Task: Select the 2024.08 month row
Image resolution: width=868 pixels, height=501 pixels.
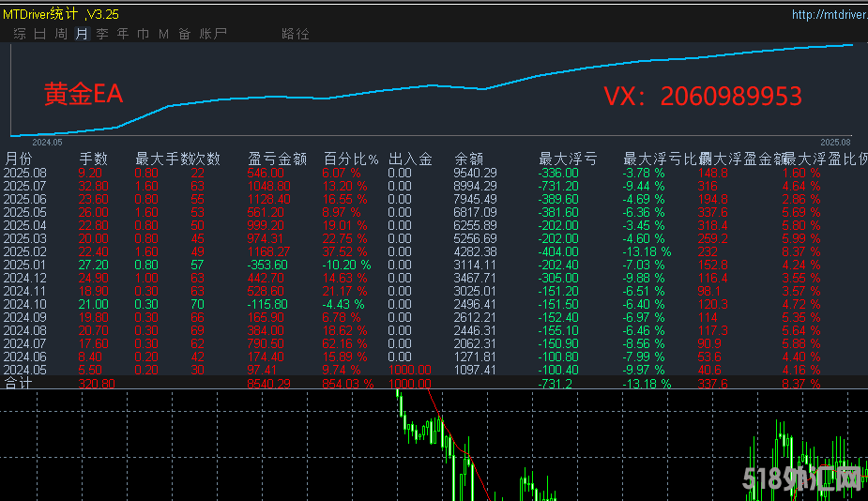Action: [434, 330]
